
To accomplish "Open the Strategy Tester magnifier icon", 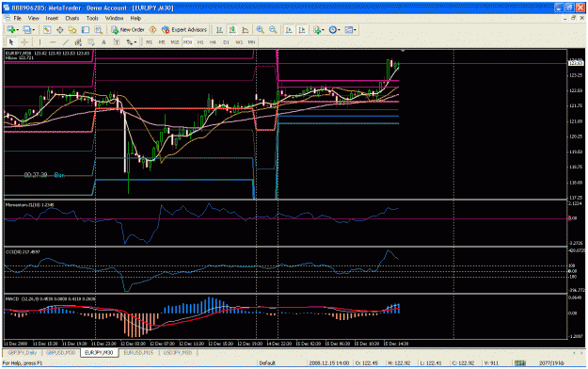I will coord(98,30).
